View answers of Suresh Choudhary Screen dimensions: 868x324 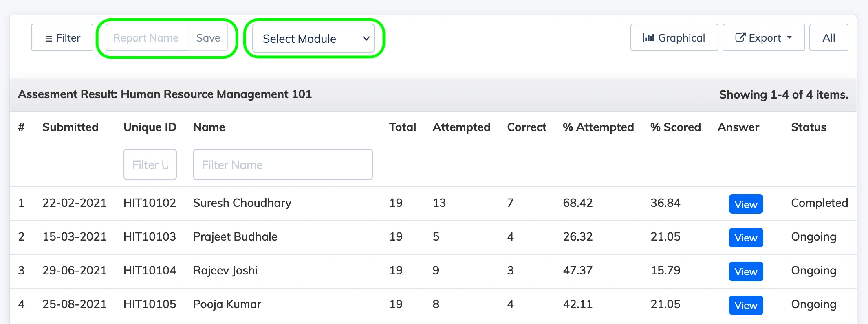(x=746, y=204)
